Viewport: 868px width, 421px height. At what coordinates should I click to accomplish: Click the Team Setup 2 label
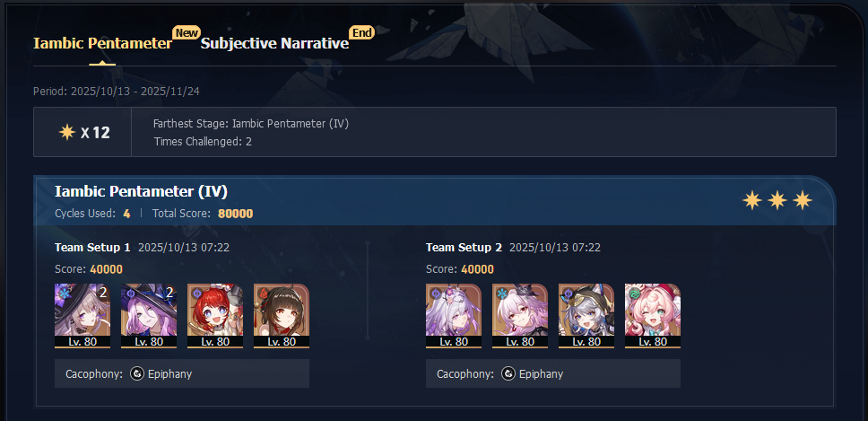[x=464, y=248]
